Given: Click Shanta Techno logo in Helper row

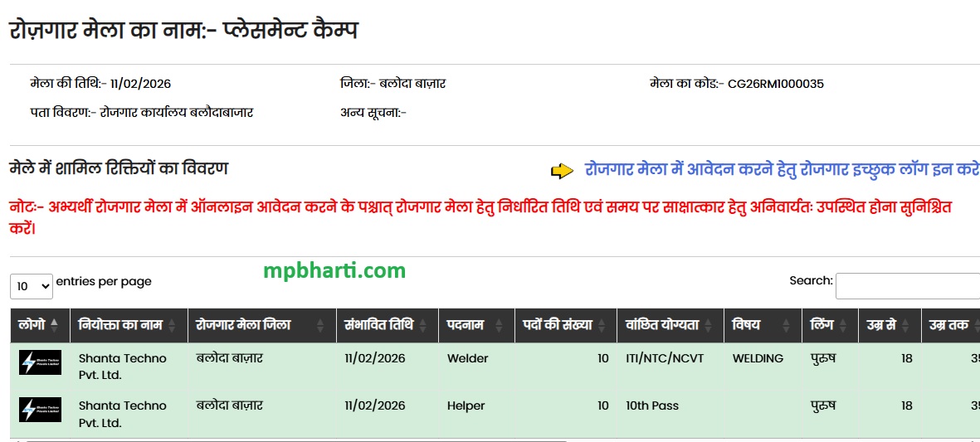Looking at the screenshot, I should 40,410.
